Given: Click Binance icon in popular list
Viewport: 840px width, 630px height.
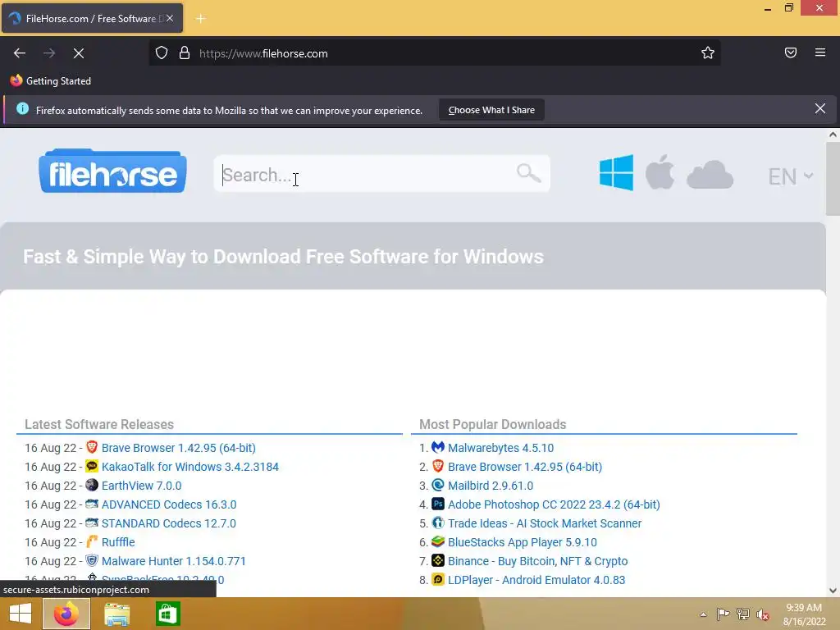Looking at the screenshot, I should [x=438, y=559].
